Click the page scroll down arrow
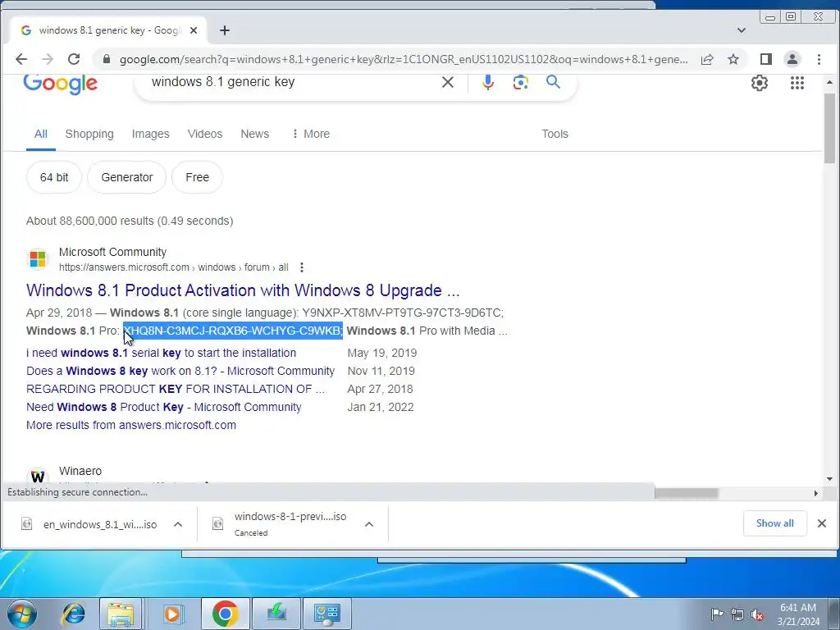The width and height of the screenshot is (840, 630). 829,479
